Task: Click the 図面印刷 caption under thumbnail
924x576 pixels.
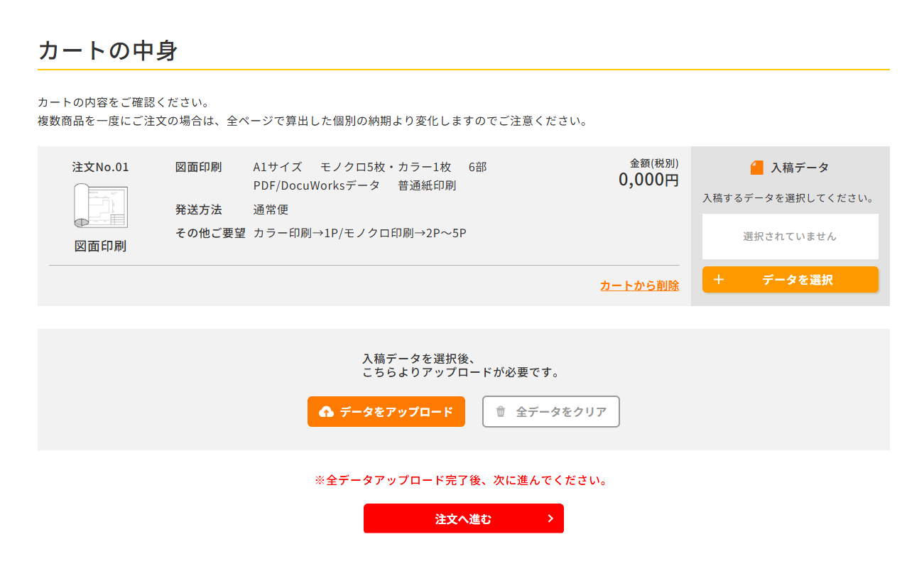Action: 101,246
